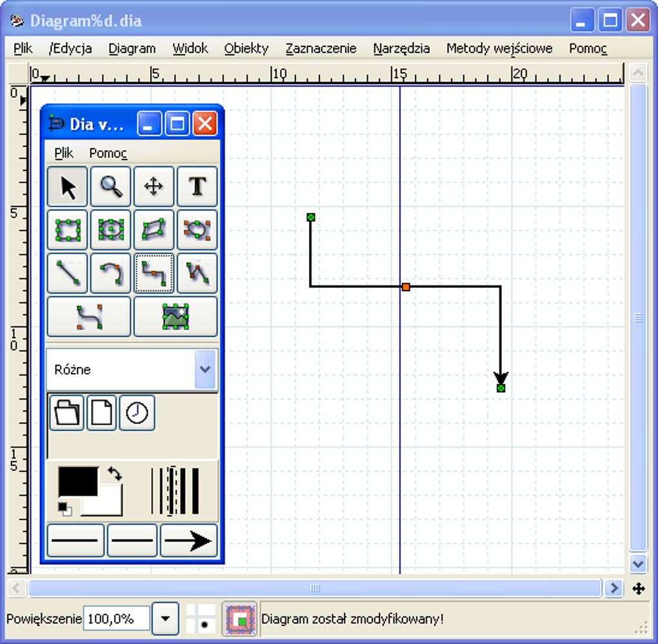This screenshot has height=644, width=658.
Task: Open the zoom percentage dropdown
Action: 164,618
